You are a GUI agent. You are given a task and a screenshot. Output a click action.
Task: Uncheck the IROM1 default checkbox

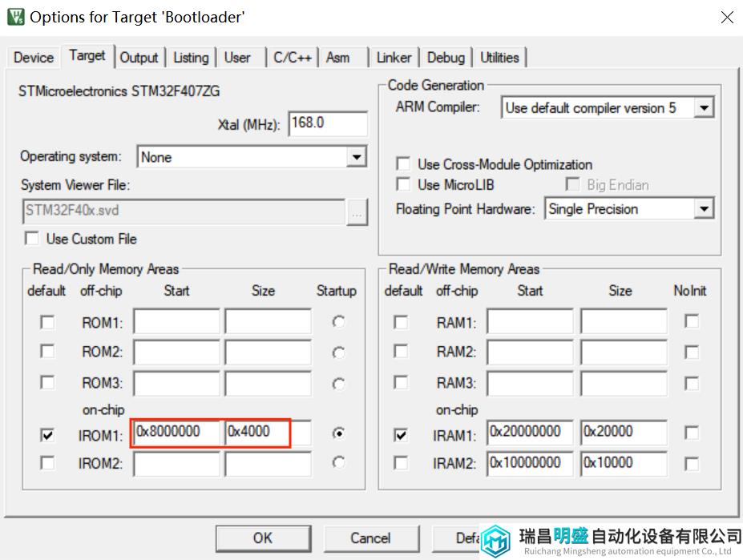coord(47,434)
